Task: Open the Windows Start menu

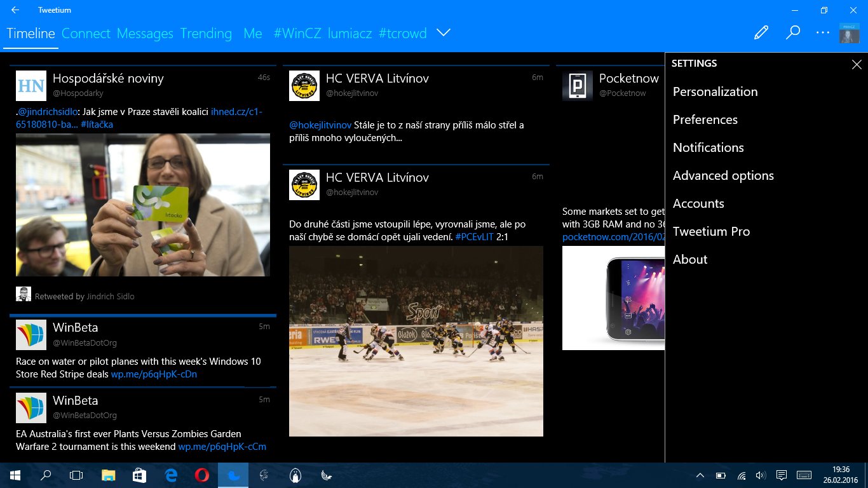Action: [15, 475]
